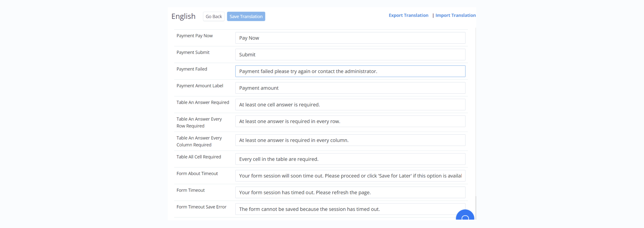The image size is (644, 228).
Task: Click the Go Back button
Action: tap(214, 17)
